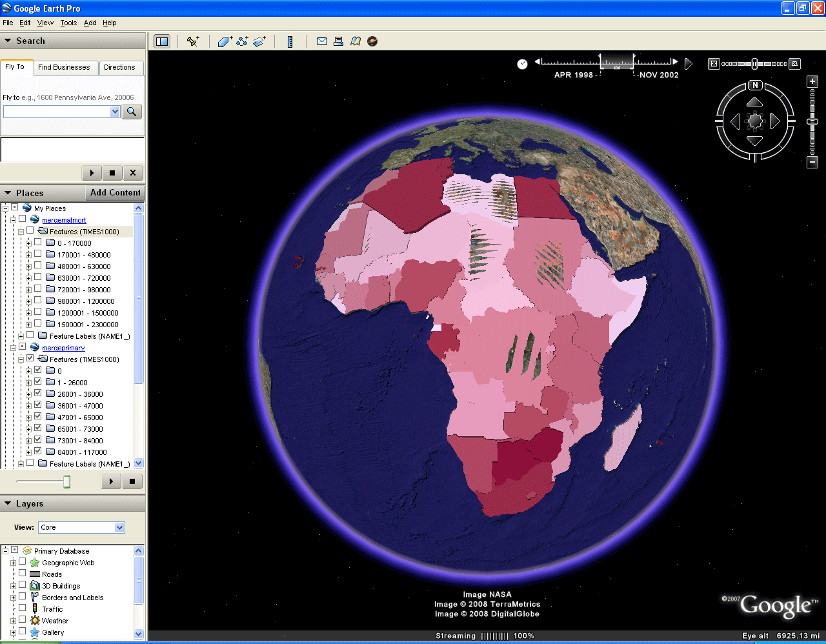The image size is (826, 644).
Task: Open the mergeprimary link in Places
Action: click(x=63, y=348)
